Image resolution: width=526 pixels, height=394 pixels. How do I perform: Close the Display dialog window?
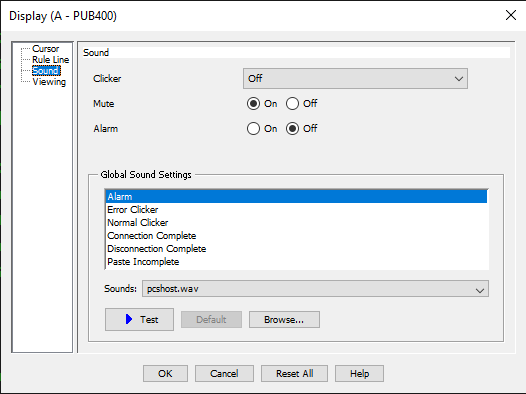(511, 15)
